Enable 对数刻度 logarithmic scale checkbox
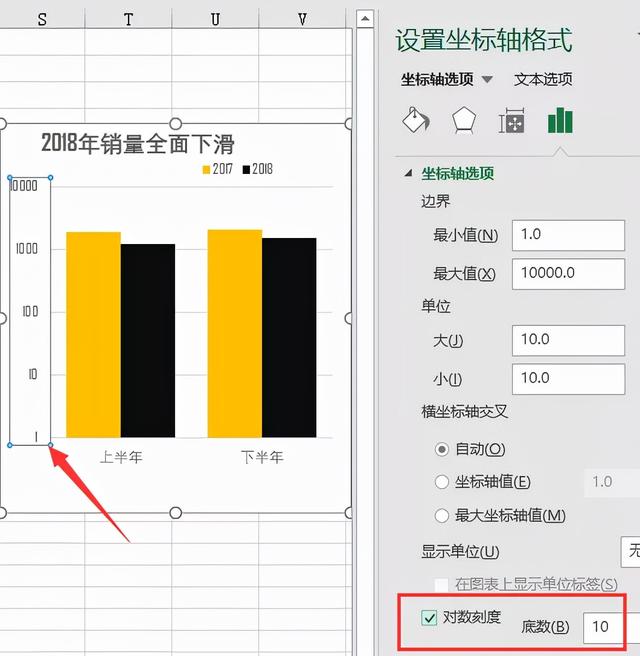 point(429,618)
